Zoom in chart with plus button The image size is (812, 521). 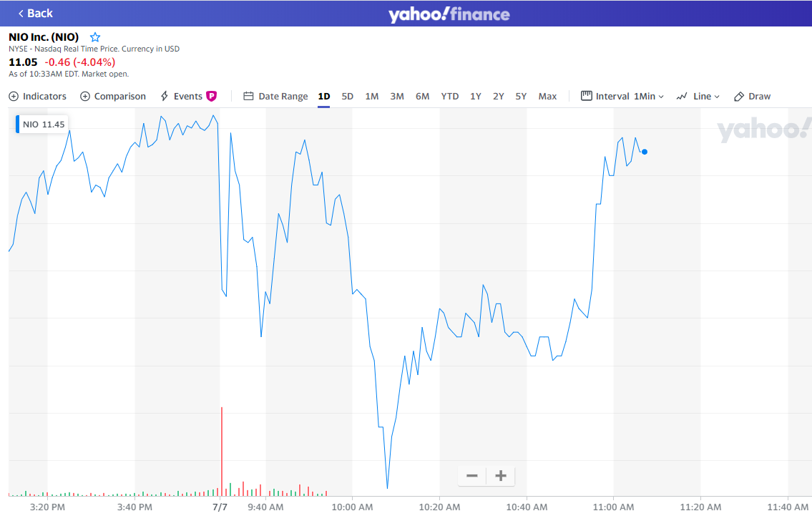[501, 476]
